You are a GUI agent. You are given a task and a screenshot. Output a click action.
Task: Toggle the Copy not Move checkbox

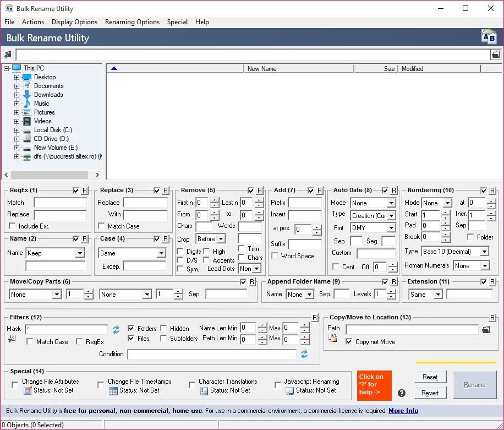tap(349, 341)
